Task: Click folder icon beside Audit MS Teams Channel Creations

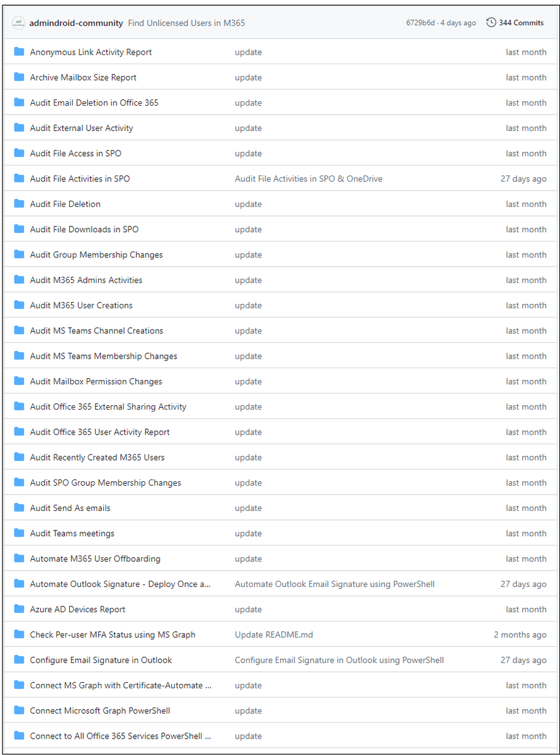Action: (19, 330)
